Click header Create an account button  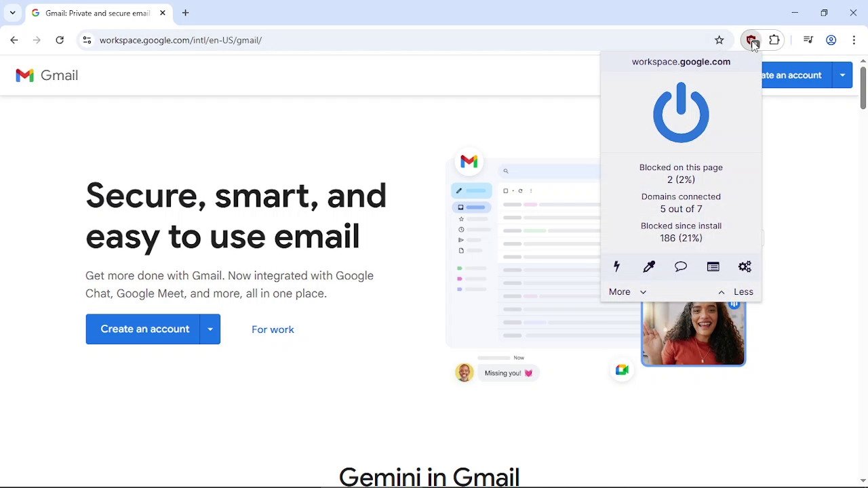click(797, 75)
